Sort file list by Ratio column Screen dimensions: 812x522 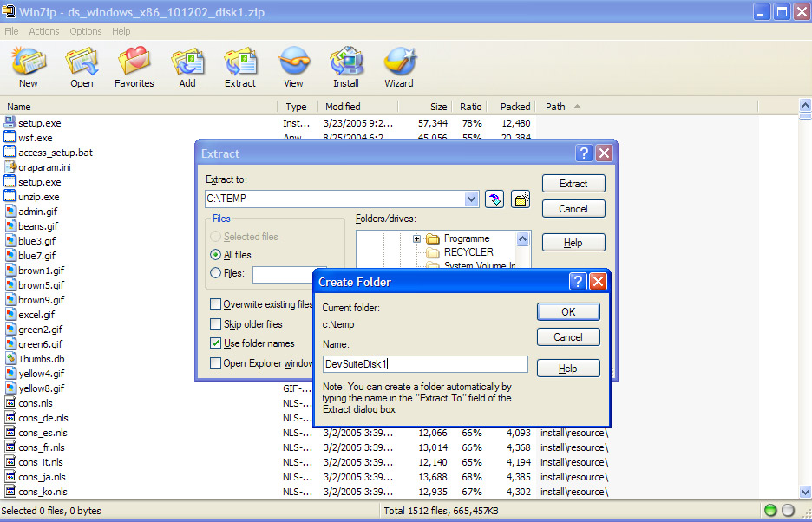tap(470, 107)
